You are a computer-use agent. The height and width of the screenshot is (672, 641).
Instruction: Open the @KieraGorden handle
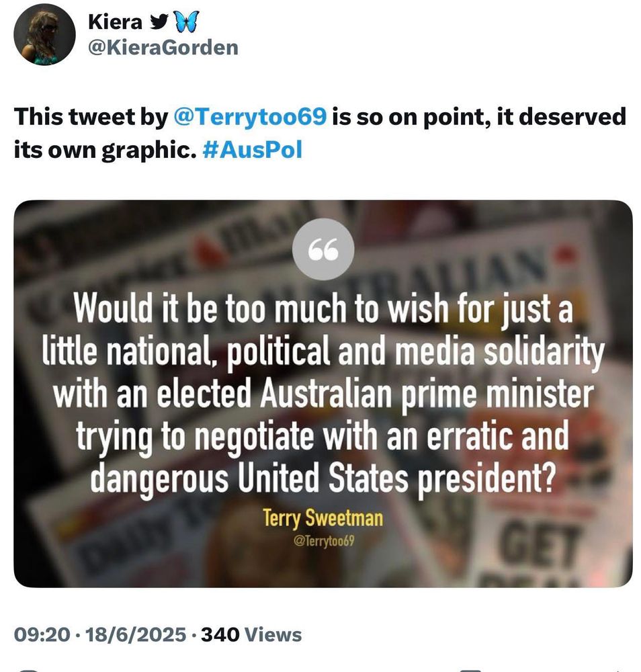[163, 47]
